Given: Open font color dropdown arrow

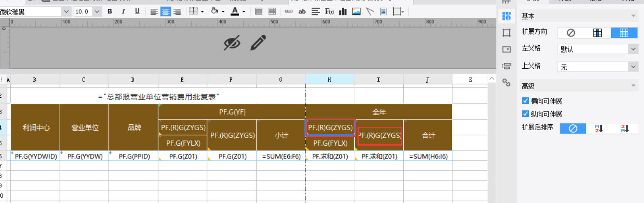Looking at the screenshot, I should coord(244,12).
